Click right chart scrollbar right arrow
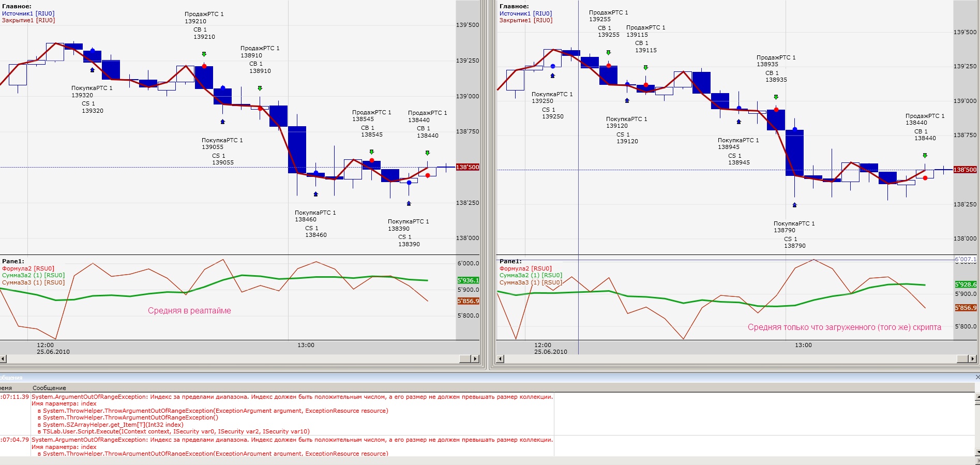This screenshot has width=980, height=465. click(x=973, y=359)
